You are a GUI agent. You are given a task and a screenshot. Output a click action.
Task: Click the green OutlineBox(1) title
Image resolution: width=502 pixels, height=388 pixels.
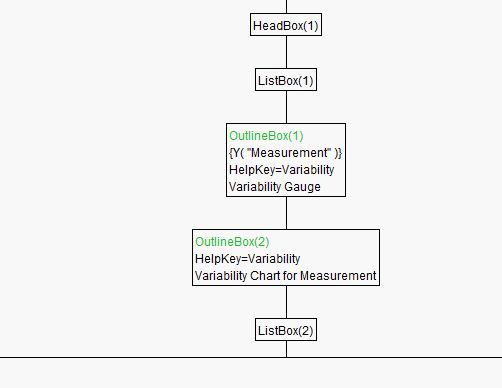point(266,136)
